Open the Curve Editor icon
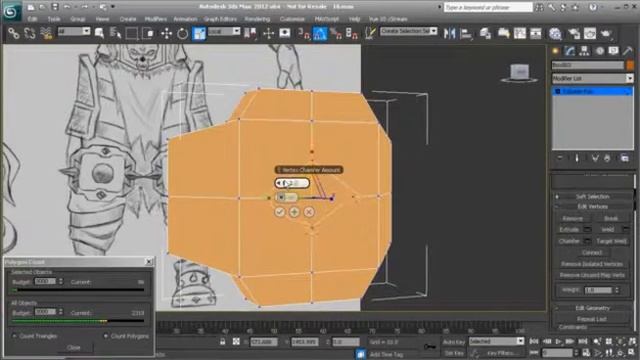The width and height of the screenshot is (640, 360). [520, 33]
